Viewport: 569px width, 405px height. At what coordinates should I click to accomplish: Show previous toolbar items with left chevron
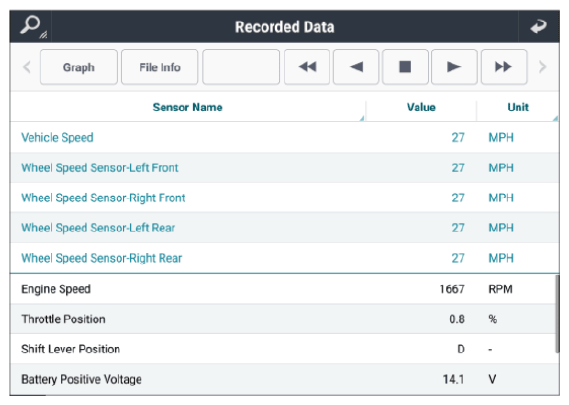(x=27, y=67)
